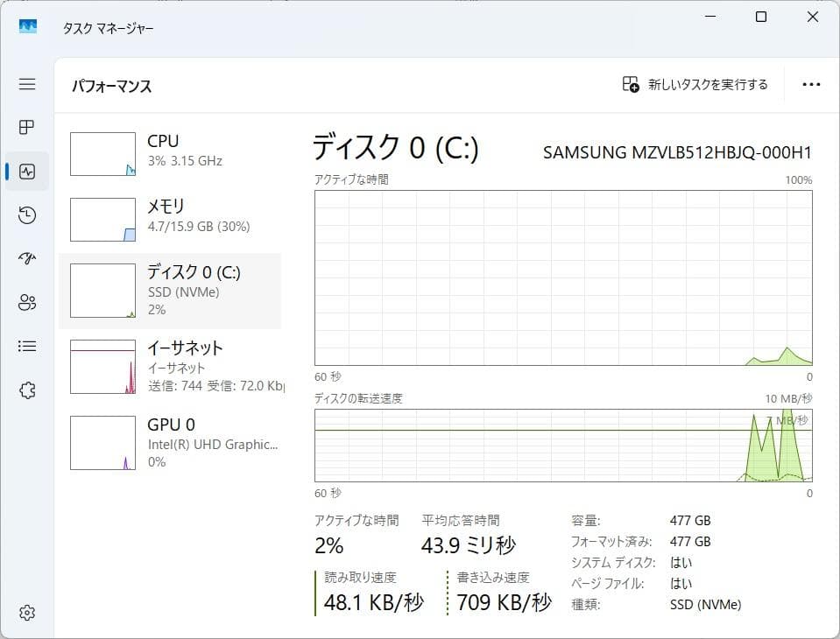Open Task Manager settings gear
Screen dimensions: 840x639
pos(26,612)
